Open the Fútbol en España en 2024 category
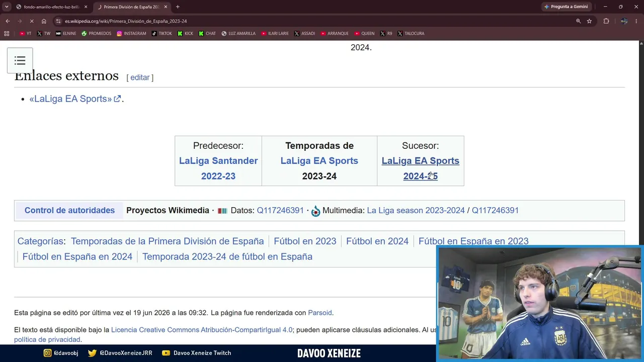The height and width of the screenshot is (362, 644). pos(77,256)
